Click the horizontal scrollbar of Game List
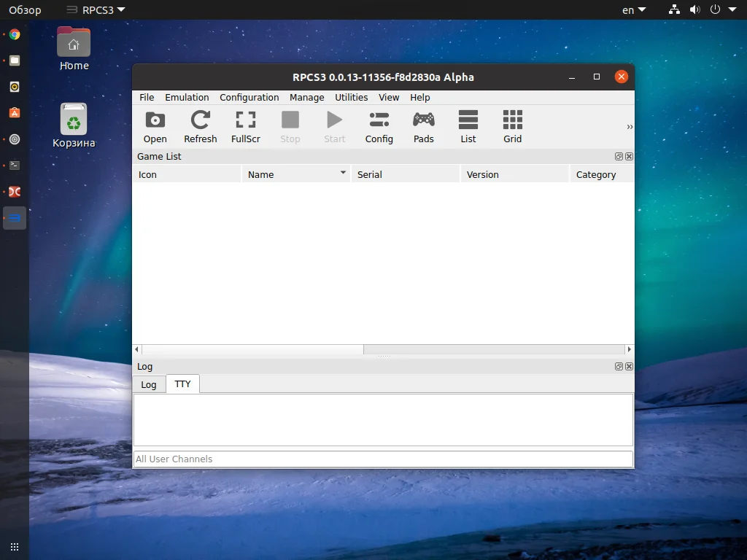 (x=252, y=350)
